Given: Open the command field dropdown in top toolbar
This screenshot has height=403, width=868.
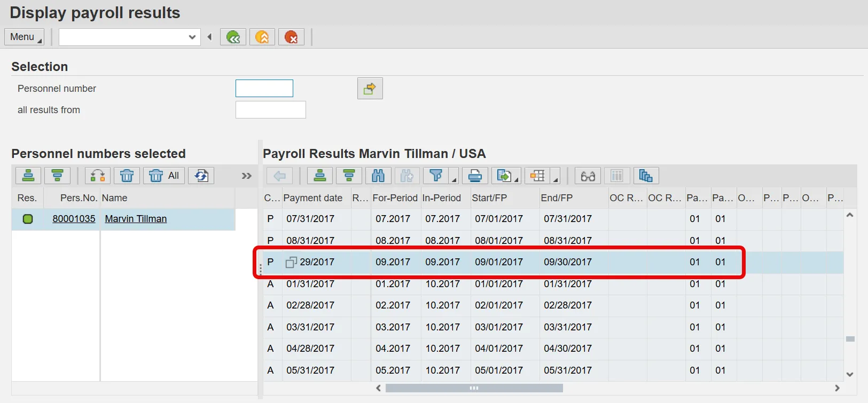Looking at the screenshot, I should pyautogui.click(x=192, y=37).
